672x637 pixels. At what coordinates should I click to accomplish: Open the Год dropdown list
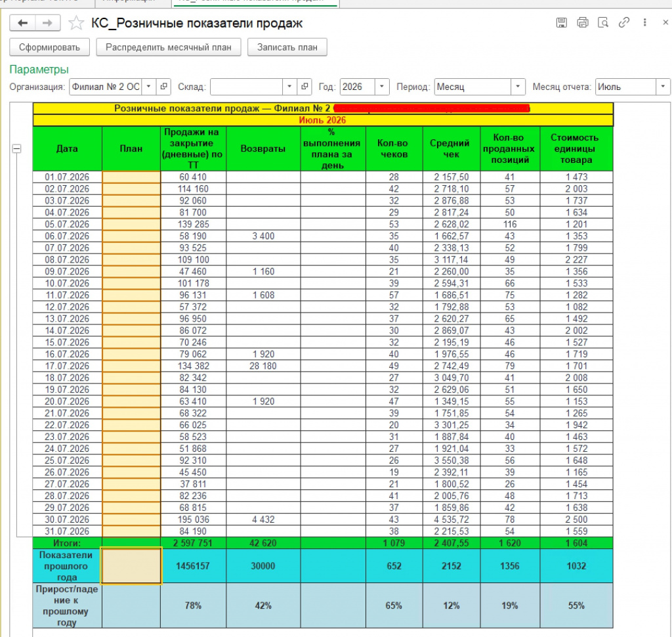point(381,87)
